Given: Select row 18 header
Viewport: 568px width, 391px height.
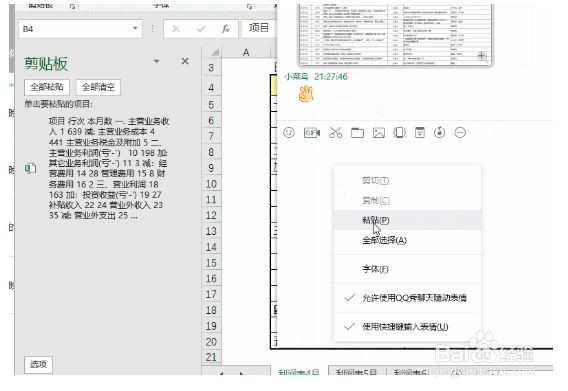Looking at the screenshot, I should coord(211,310).
